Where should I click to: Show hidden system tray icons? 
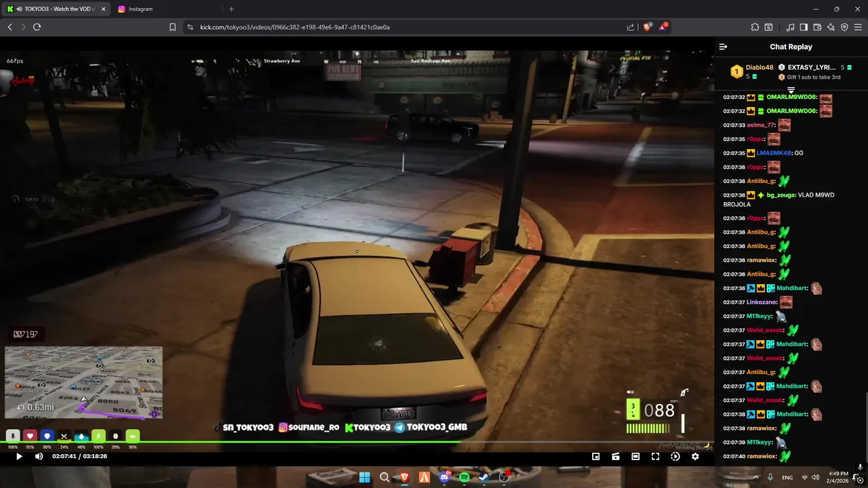tap(755, 477)
